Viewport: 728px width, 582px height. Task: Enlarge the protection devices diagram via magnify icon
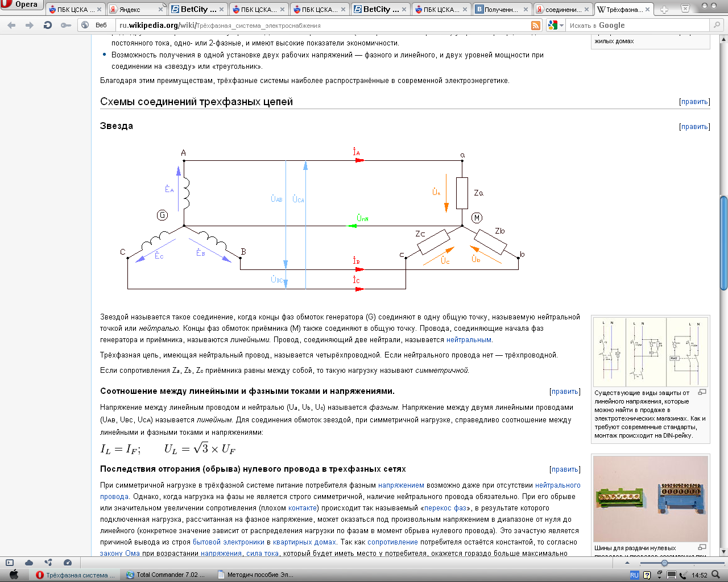coord(702,392)
